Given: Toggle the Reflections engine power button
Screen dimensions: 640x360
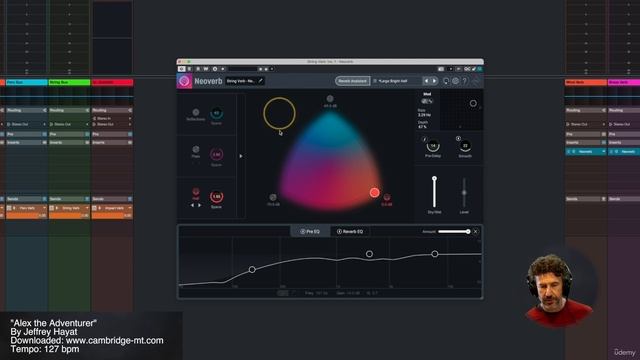Looking at the screenshot, I should (x=196, y=112).
